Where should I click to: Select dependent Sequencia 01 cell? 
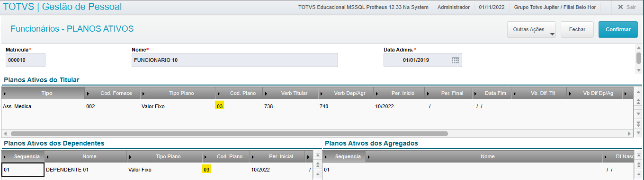click(23, 169)
